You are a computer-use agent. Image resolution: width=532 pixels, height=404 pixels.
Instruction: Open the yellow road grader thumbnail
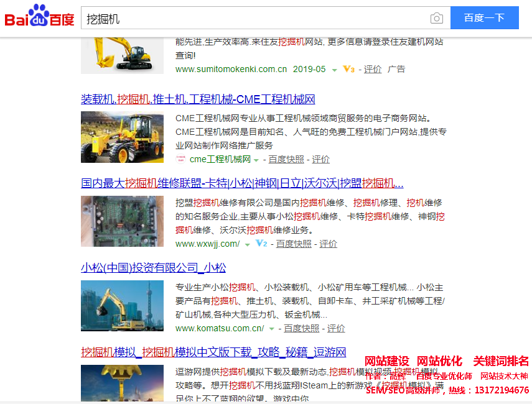(x=122, y=137)
